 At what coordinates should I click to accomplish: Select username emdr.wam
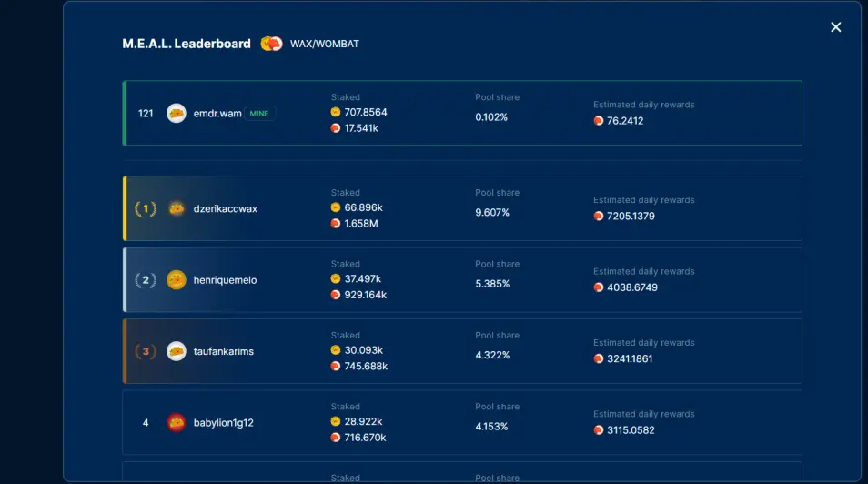[217, 114]
